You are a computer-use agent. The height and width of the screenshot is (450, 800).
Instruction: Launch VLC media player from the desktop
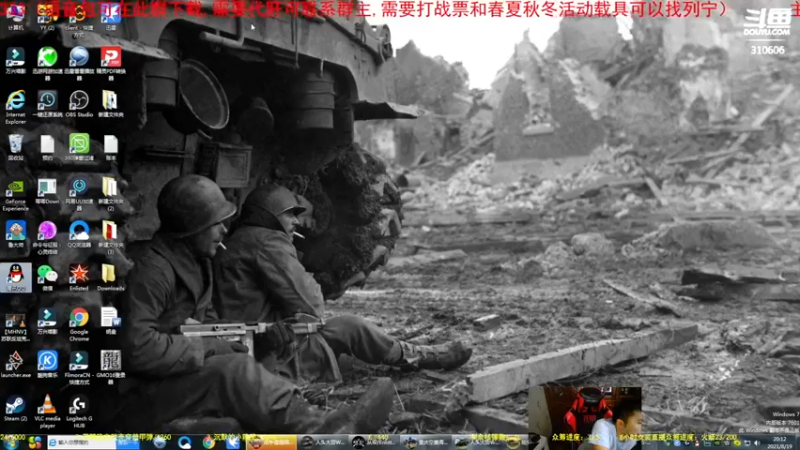[x=47, y=411]
